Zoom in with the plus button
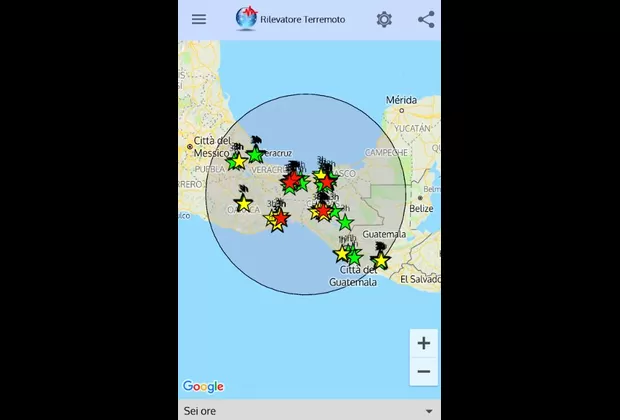The height and width of the screenshot is (420, 620). click(x=423, y=343)
